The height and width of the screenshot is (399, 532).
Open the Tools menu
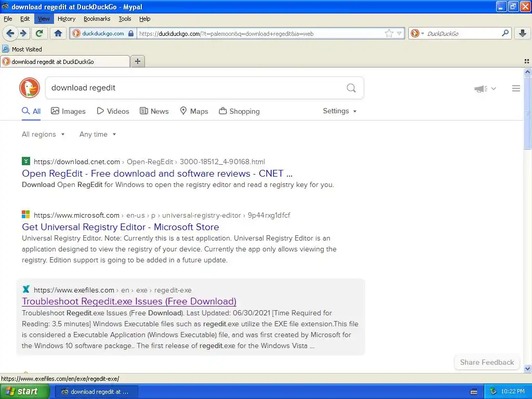[125, 19]
